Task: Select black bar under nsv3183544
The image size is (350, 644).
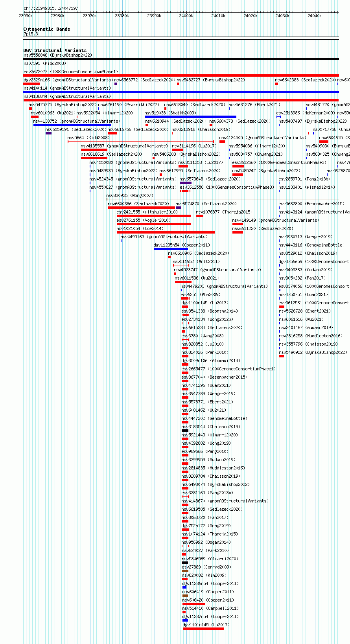Action: tap(185, 431)
